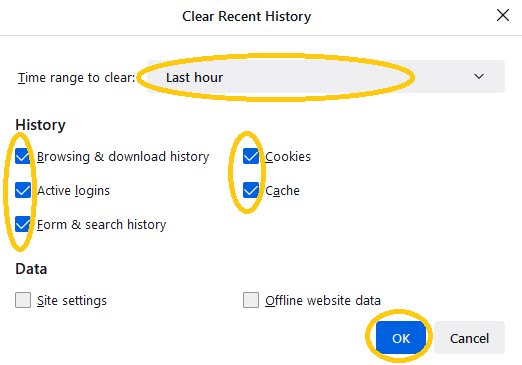Open the time range dropdown showing Last hour
Screen dimensions: 522x365
pyautogui.click(x=326, y=77)
